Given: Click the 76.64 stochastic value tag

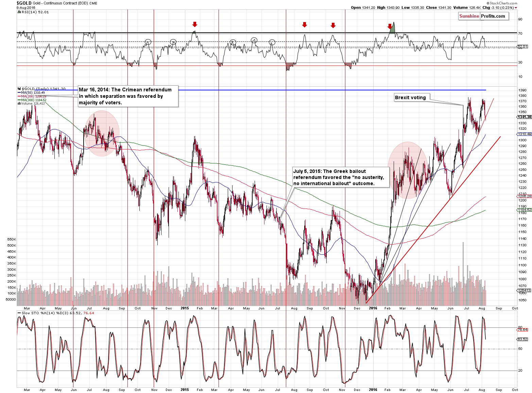Looking at the screenshot, I should (523, 330).
